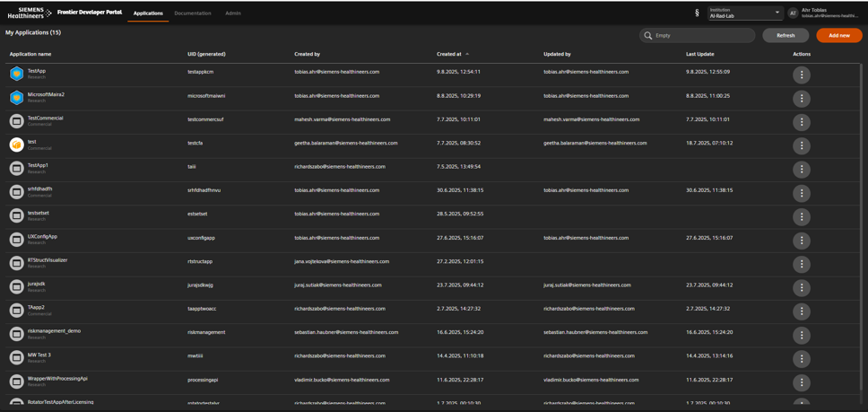Click last update 18.7.2025, 07:10:12
Image resolution: width=868 pixels, height=412 pixels.
[708, 143]
